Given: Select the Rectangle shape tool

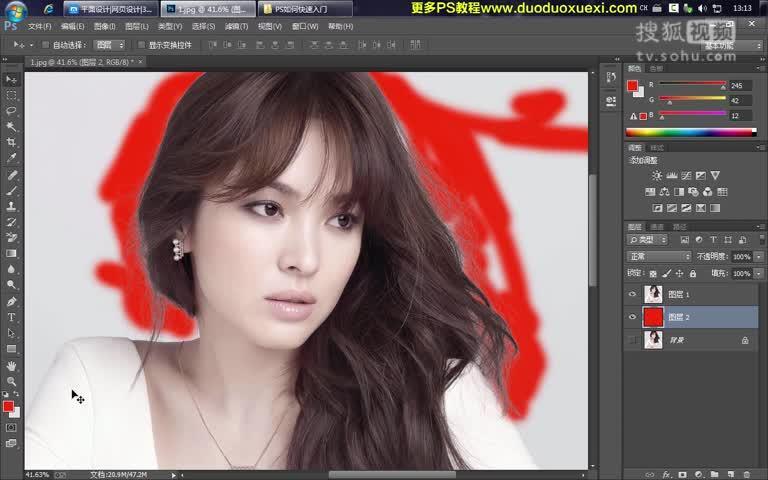Looking at the screenshot, I should click(11, 349).
